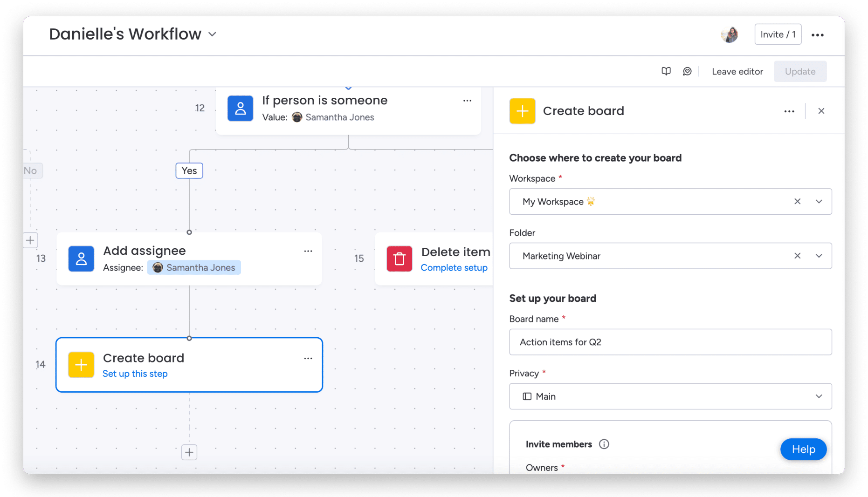This screenshot has height=497, width=868.
Task: Show the Invite members info tooltip
Action: [x=604, y=444]
